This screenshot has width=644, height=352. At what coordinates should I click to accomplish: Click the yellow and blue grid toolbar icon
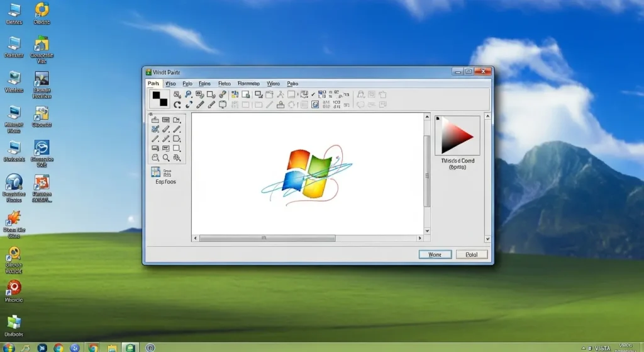click(235, 94)
